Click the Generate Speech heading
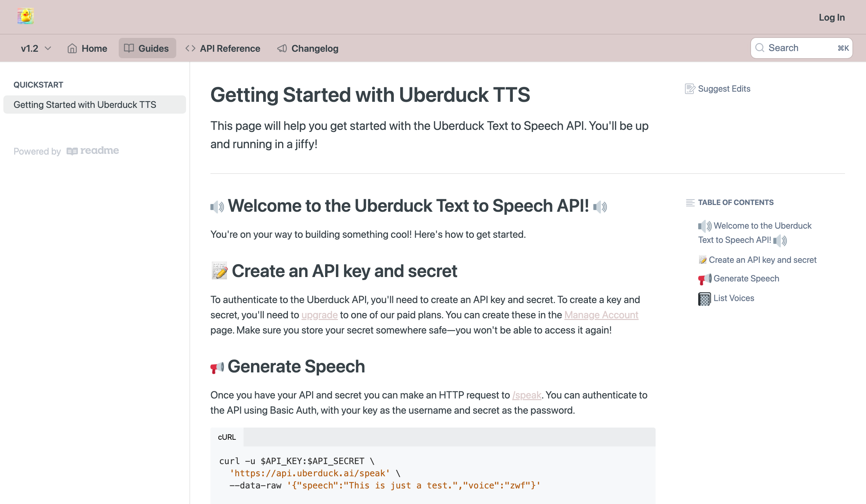The width and height of the screenshot is (866, 504). point(296,366)
